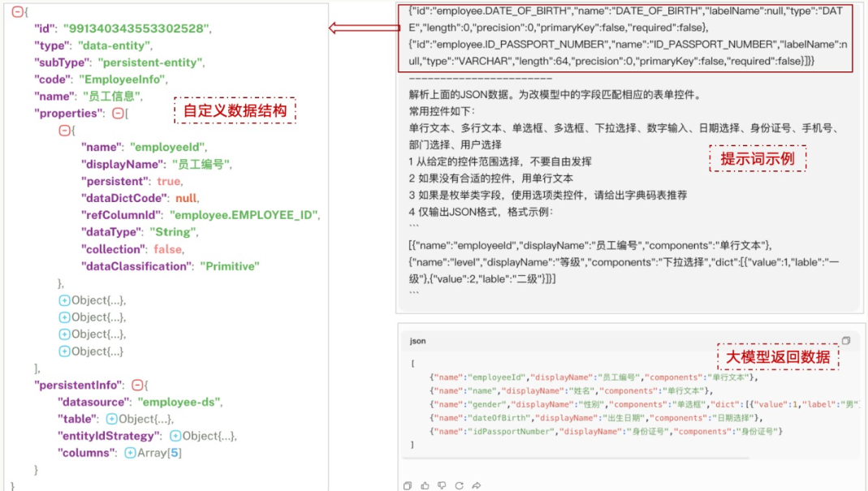868x491 pixels.
Task: Expand third collapsed Object{...} under properties
Action: point(64,334)
